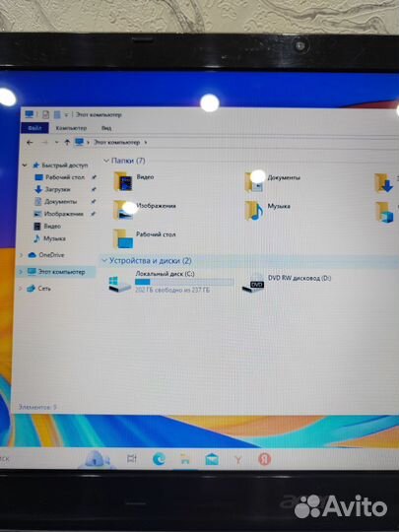Click the forward navigation arrow
This screenshot has height=532, width=399.
pyautogui.click(x=44, y=143)
